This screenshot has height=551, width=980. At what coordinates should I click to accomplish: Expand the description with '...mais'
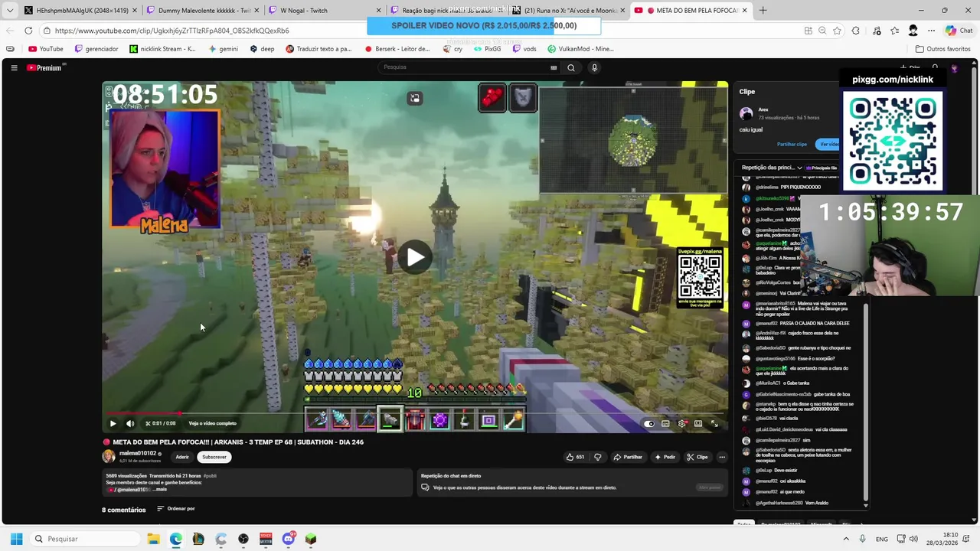click(160, 489)
